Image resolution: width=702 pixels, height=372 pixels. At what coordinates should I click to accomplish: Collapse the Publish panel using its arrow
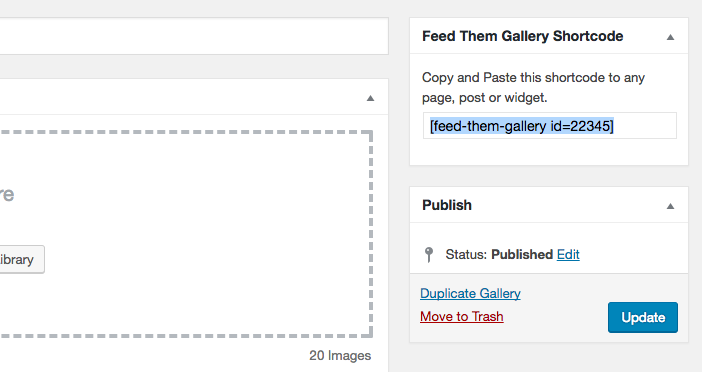pyautogui.click(x=670, y=206)
